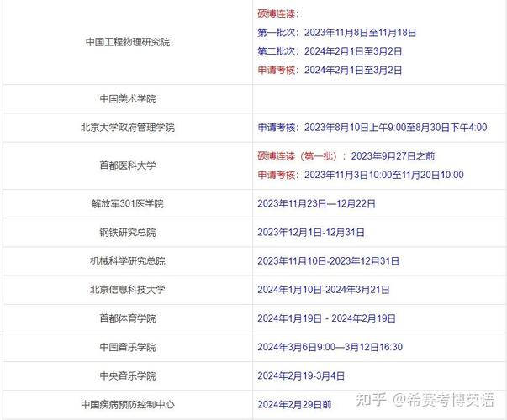Select the cell 中国疾病预防控制中心
Viewport: 507px width, 420px height.
128,405
